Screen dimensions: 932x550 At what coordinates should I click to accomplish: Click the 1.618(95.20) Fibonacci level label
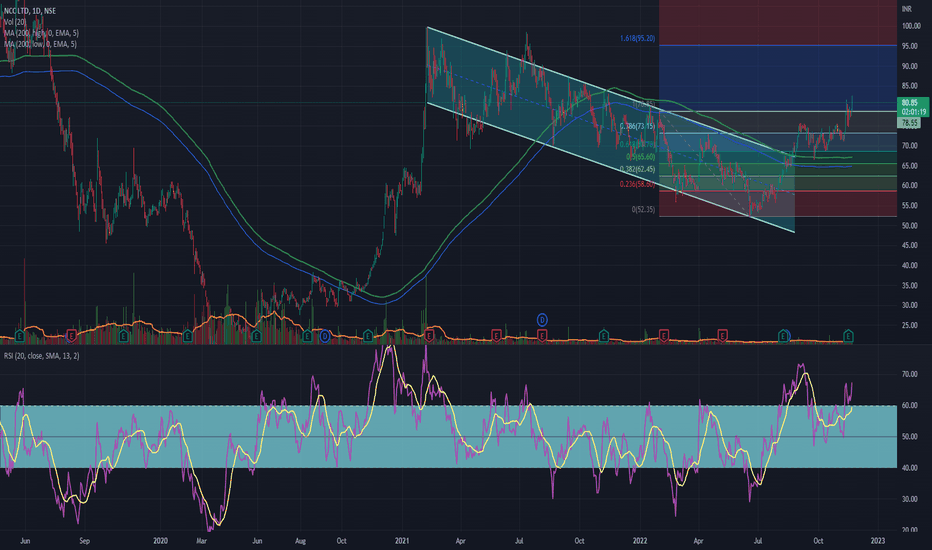click(x=637, y=38)
